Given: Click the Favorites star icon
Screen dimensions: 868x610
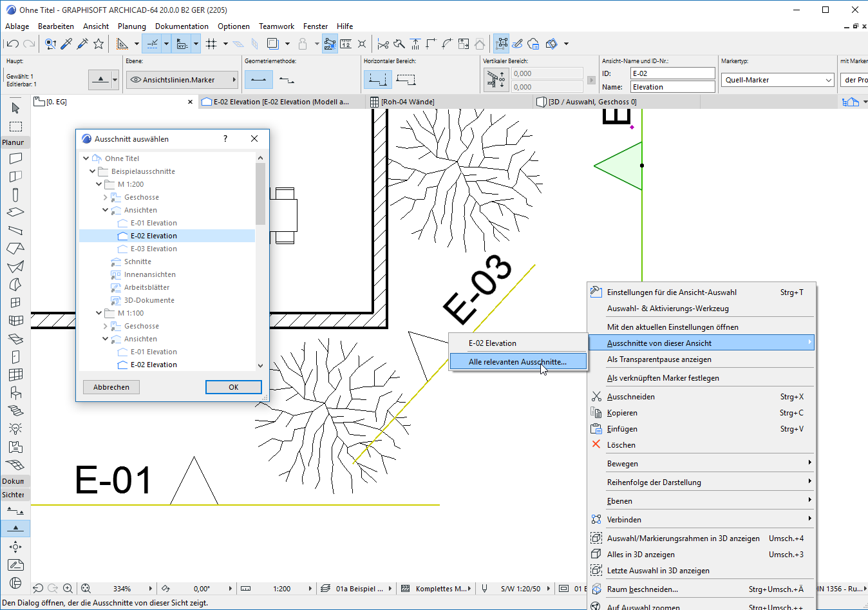Looking at the screenshot, I should [x=99, y=44].
